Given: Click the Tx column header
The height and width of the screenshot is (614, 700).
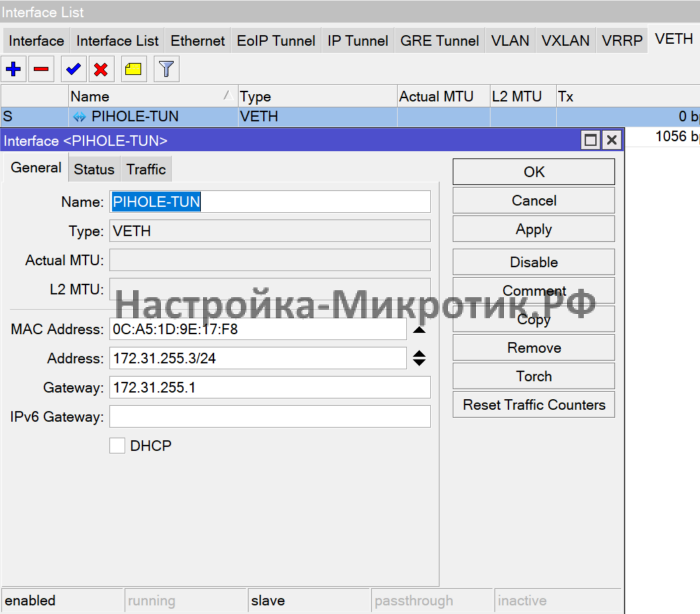Looking at the screenshot, I should [628, 96].
